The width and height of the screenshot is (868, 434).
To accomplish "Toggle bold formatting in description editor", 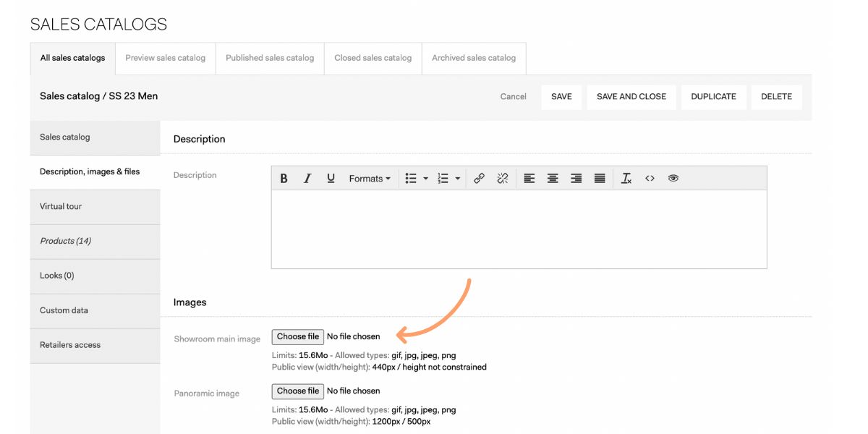I will (284, 179).
